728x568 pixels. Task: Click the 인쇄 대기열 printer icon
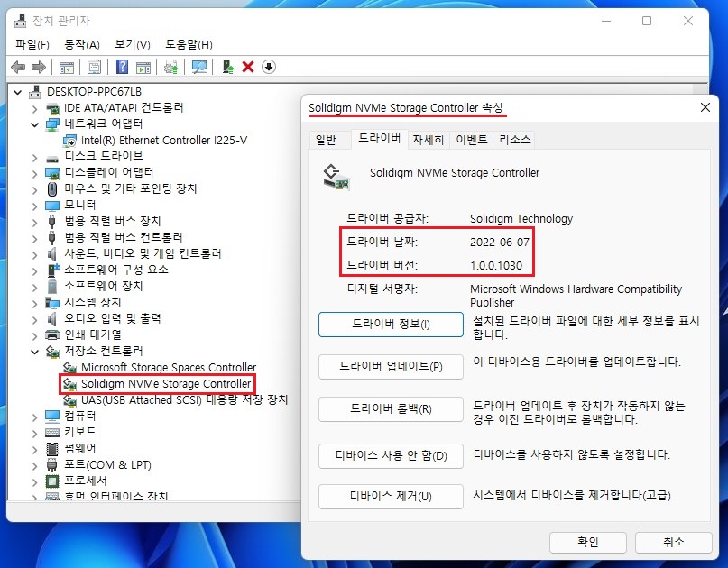click(x=52, y=334)
